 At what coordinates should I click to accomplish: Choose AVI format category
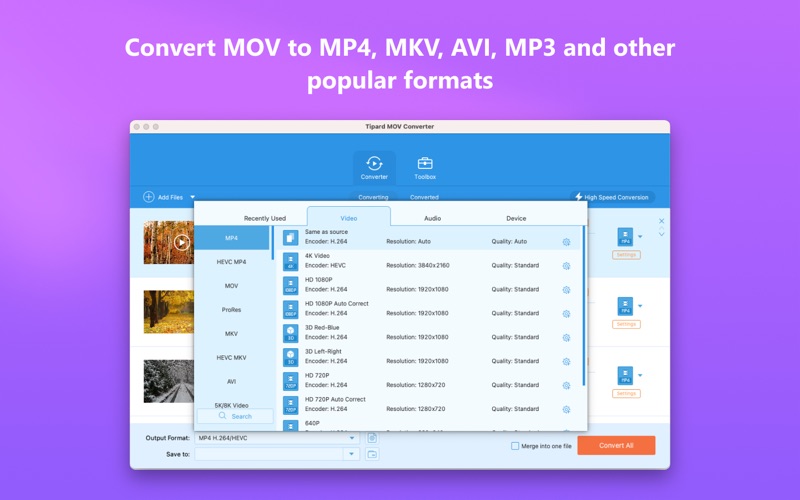[x=232, y=382]
